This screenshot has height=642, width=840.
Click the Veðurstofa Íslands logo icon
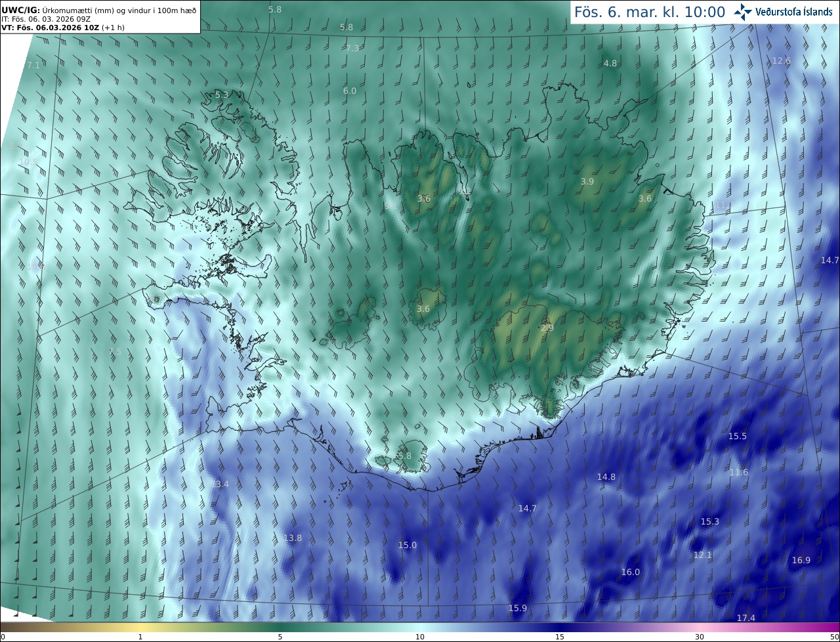743,12
